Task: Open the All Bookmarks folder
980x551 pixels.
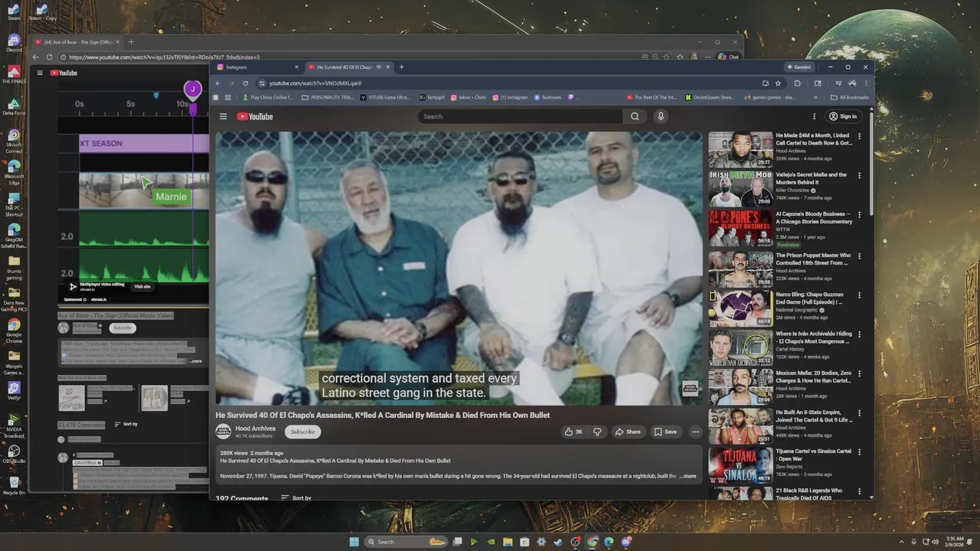Action: pyautogui.click(x=850, y=97)
